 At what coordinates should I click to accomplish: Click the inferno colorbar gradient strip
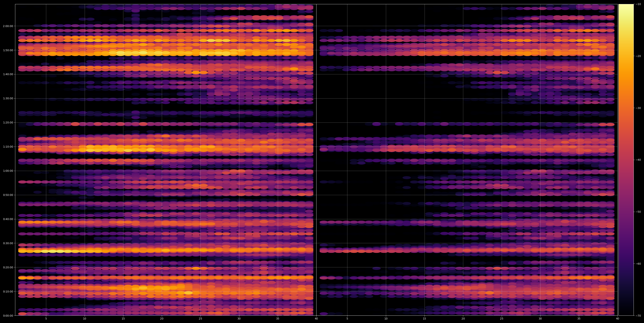click(x=626, y=160)
